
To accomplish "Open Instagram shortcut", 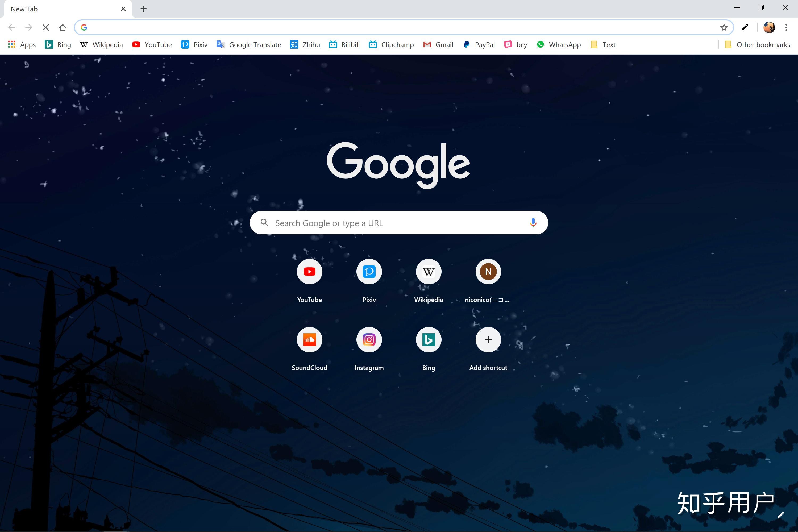I will pyautogui.click(x=369, y=340).
